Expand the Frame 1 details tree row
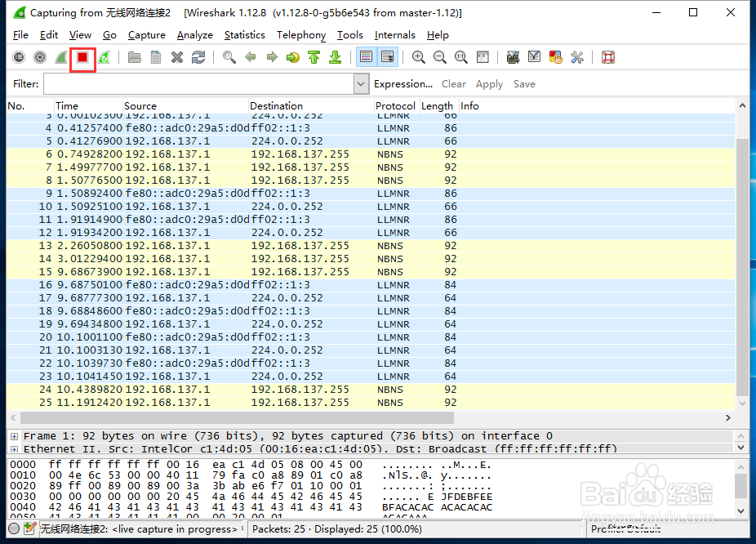756x544 pixels. coord(15,436)
